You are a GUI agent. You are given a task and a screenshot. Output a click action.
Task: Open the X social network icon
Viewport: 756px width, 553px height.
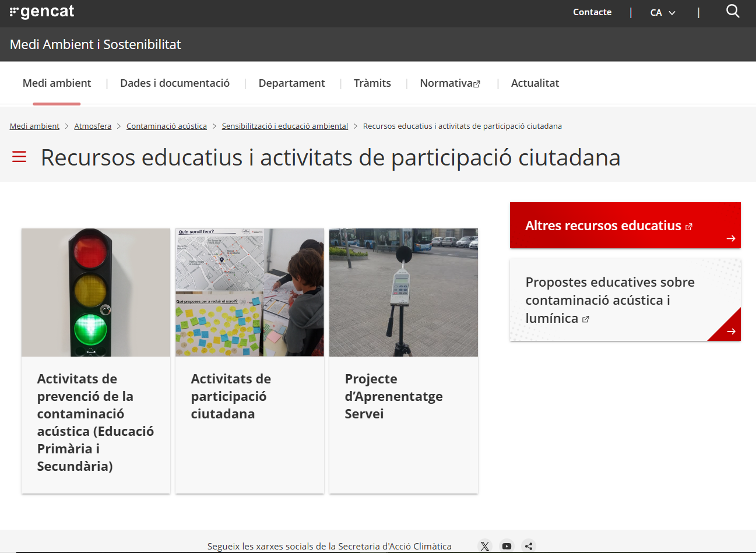[484, 546]
